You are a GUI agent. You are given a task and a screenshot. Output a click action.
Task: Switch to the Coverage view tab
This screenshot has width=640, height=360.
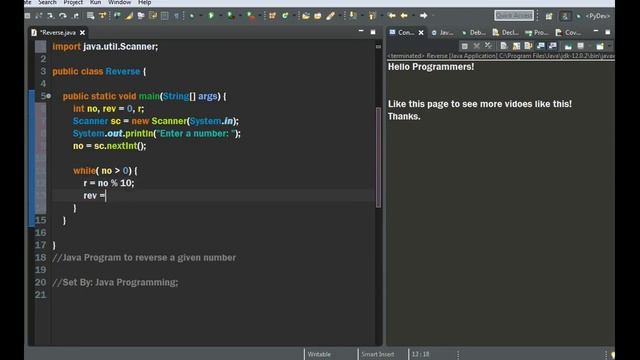pyautogui.click(x=568, y=32)
